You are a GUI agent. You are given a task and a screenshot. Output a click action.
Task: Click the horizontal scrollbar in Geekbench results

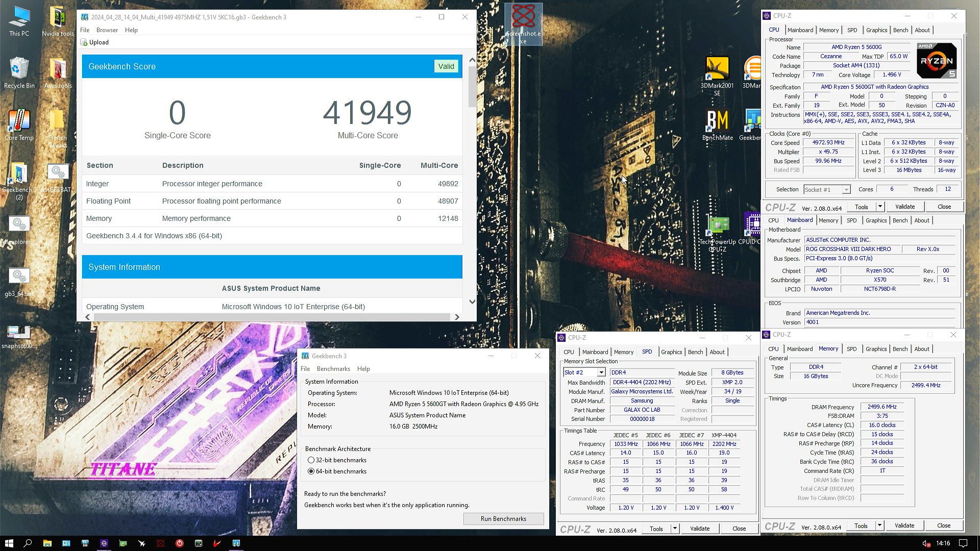pos(272,317)
